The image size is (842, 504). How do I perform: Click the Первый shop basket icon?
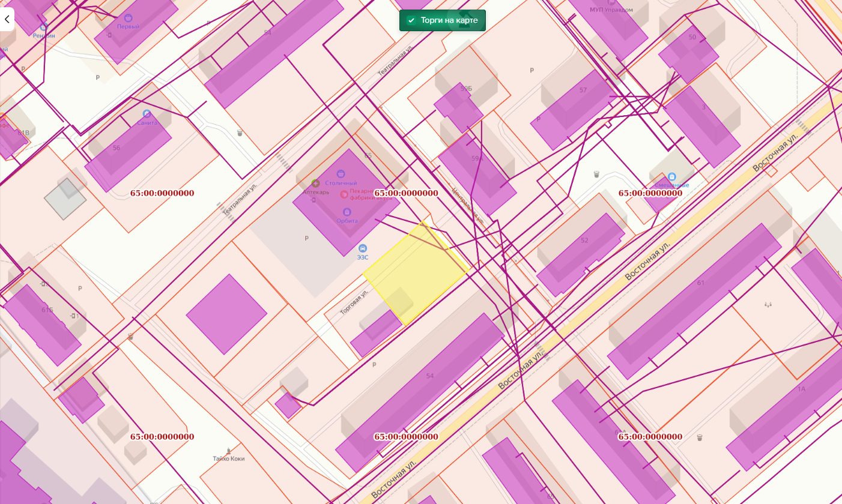pyautogui.click(x=128, y=19)
